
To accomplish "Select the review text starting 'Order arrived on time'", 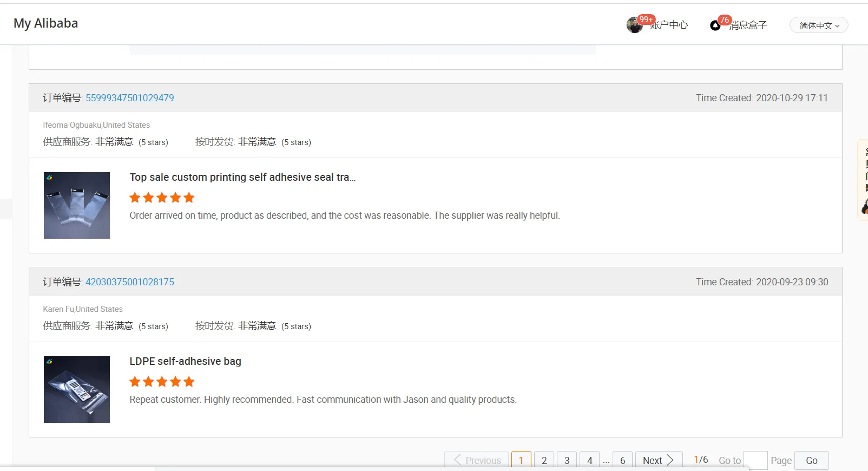I will [345, 215].
